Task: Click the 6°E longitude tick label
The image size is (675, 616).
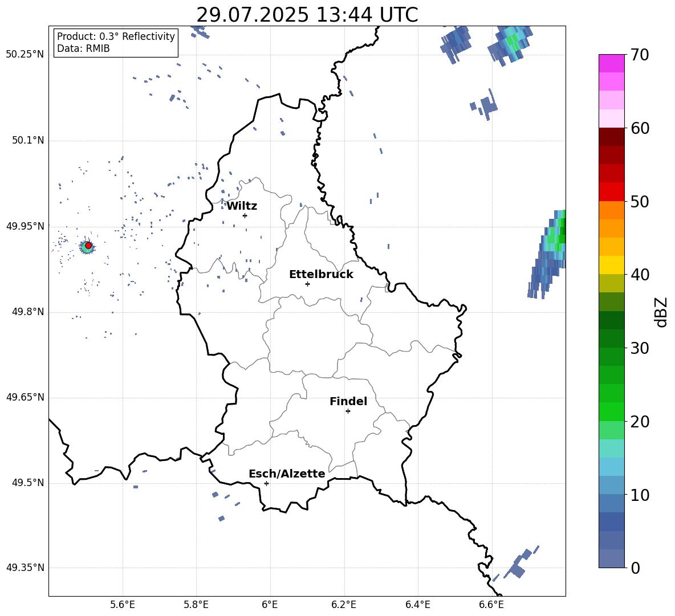Action: point(270,605)
